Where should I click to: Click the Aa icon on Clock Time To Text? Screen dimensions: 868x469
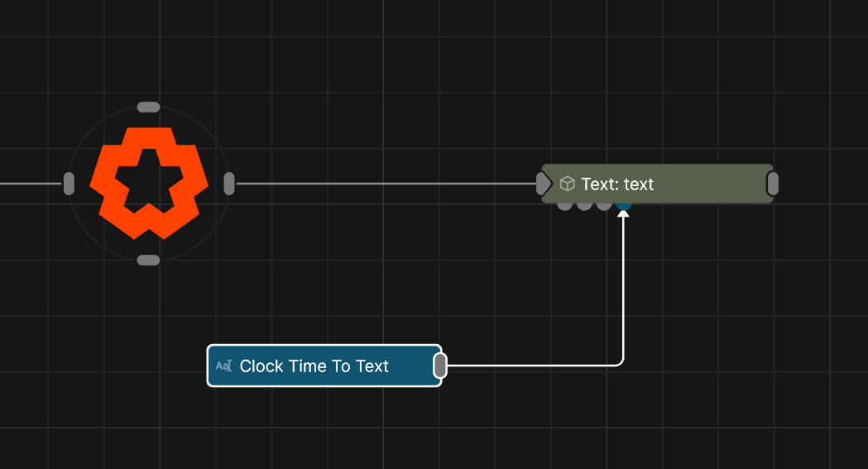click(x=223, y=366)
